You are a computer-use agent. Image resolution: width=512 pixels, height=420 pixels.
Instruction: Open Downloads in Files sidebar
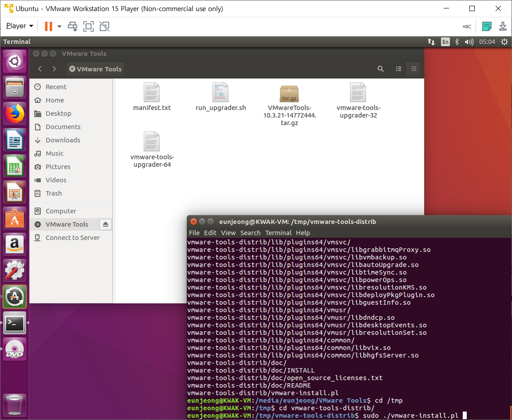pyautogui.click(x=71, y=140)
